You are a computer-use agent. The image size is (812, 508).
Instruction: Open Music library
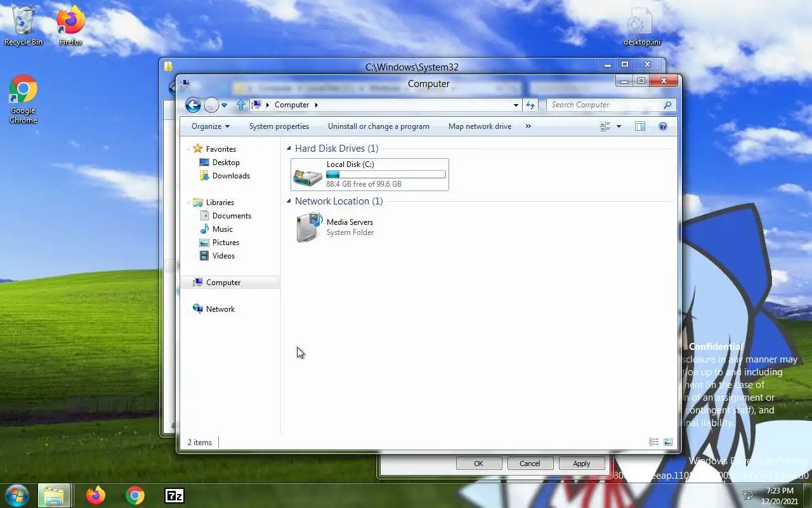click(x=222, y=229)
